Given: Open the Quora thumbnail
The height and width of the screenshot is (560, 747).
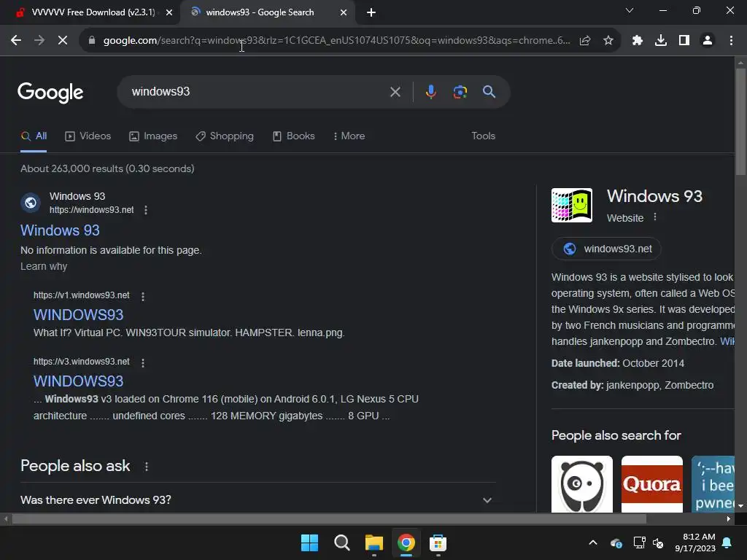Looking at the screenshot, I should (651, 484).
